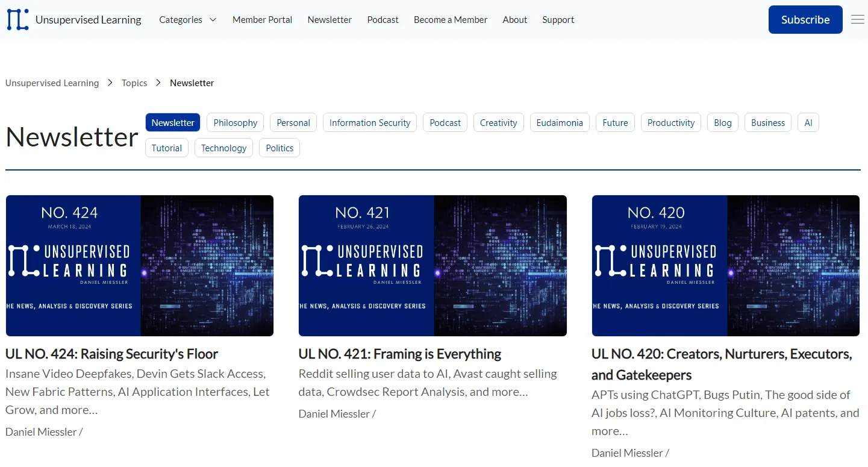Image resolution: width=868 pixels, height=467 pixels.
Task: Select the Information Security tag
Action: click(x=370, y=122)
